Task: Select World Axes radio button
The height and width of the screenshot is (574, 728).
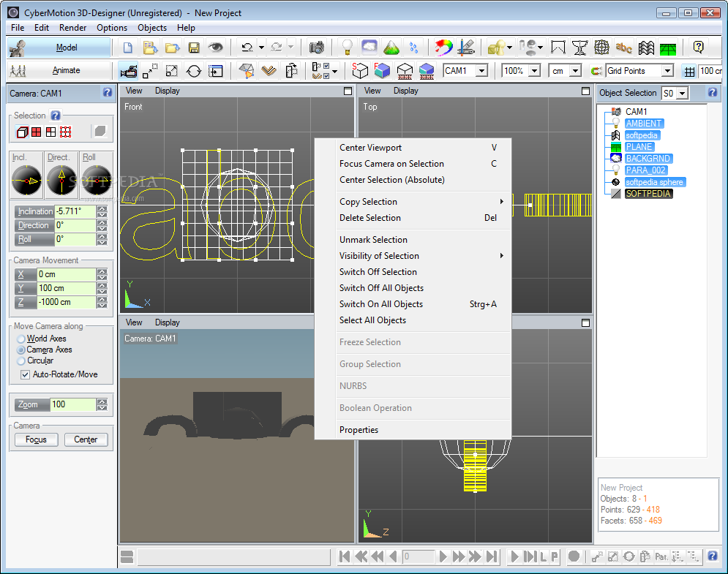Action: pyautogui.click(x=21, y=339)
